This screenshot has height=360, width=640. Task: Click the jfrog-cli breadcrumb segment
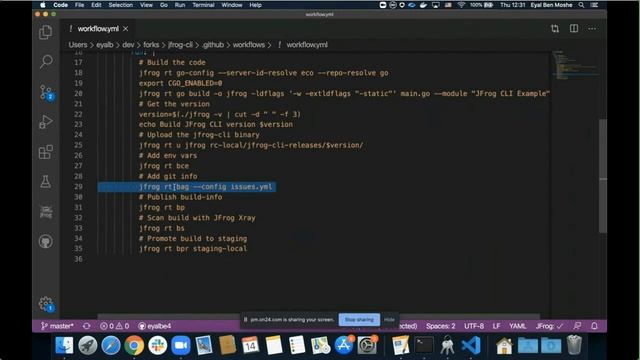(x=180, y=45)
